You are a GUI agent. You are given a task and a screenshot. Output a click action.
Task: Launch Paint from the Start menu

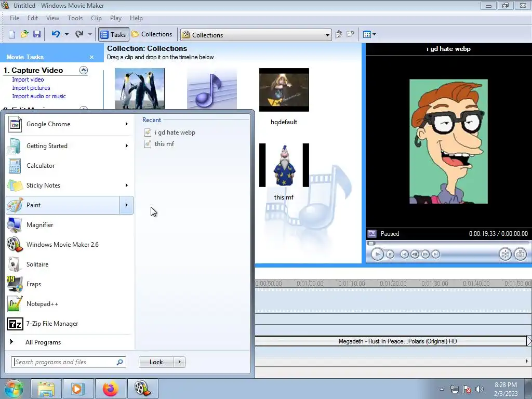63,205
